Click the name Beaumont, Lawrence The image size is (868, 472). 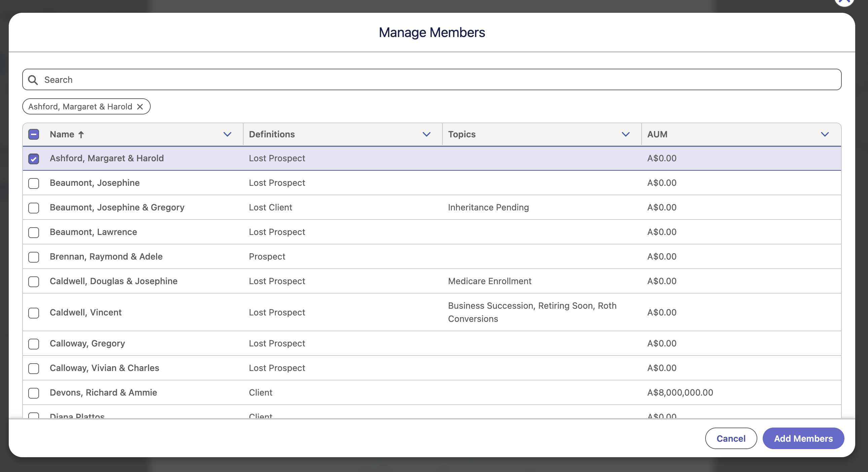pyautogui.click(x=93, y=232)
